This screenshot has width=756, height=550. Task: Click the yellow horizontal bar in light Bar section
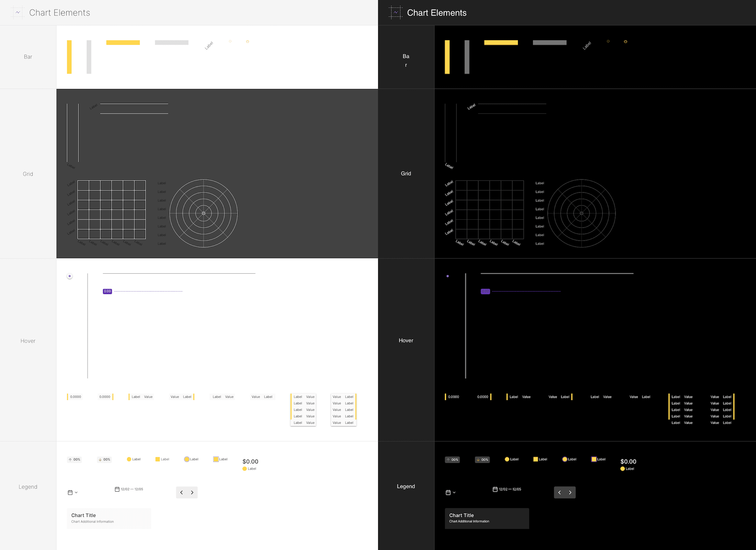pos(123,43)
